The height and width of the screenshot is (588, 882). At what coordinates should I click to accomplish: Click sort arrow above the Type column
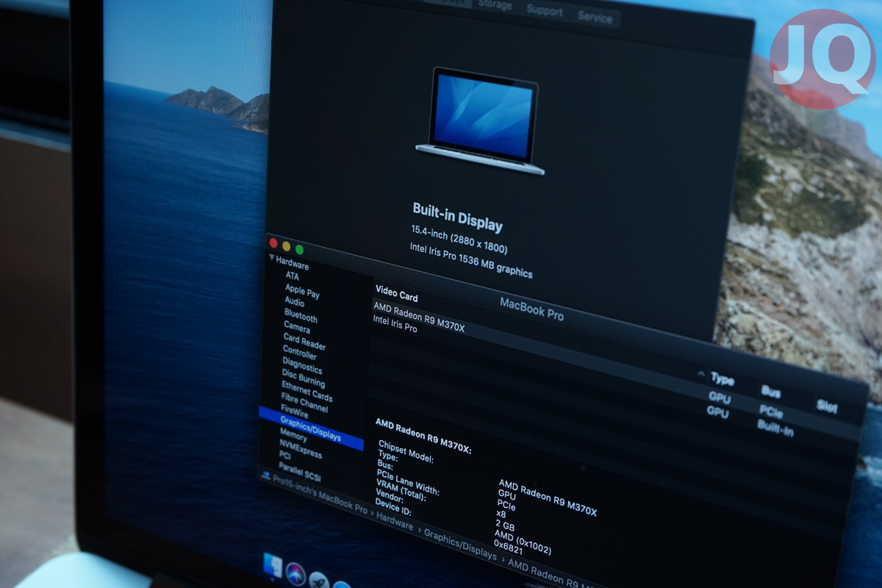(700, 374)
